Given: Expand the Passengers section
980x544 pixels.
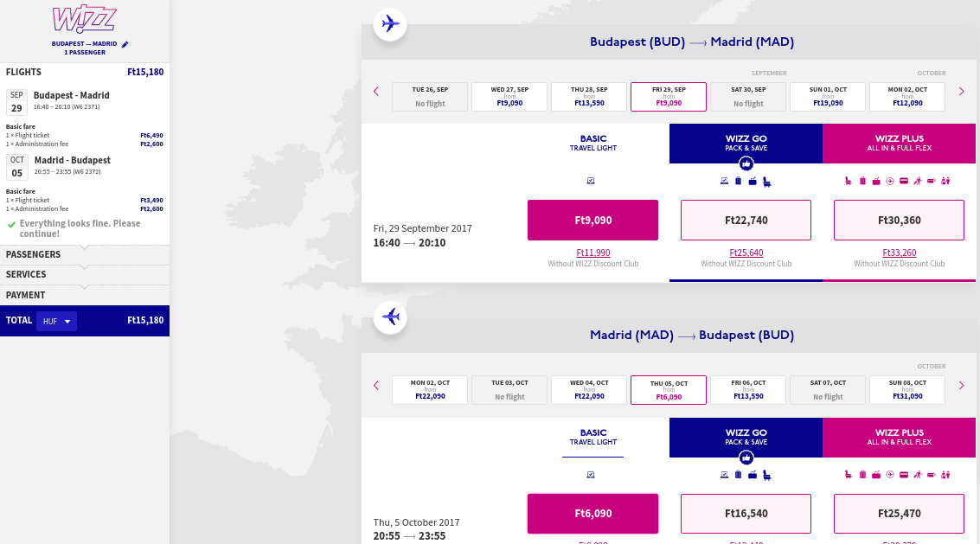Looking at the screenshot, I should point(85,254).
